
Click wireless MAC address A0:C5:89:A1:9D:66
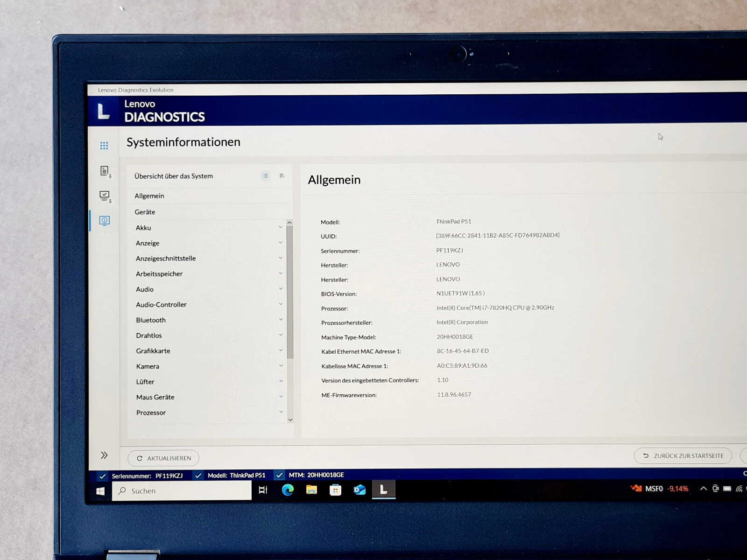(x=462, y=365)
